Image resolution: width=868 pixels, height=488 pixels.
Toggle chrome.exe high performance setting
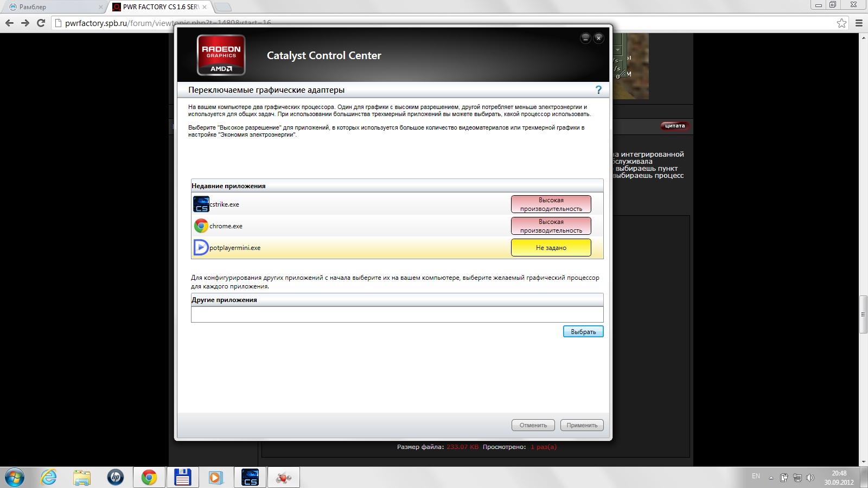click(551, 226)
